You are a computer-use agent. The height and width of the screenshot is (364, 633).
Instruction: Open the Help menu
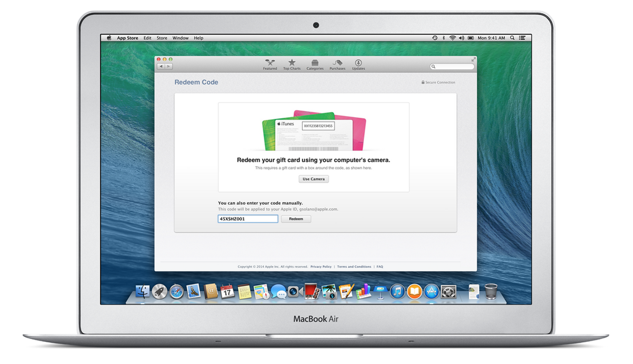(x=198, y=38)
